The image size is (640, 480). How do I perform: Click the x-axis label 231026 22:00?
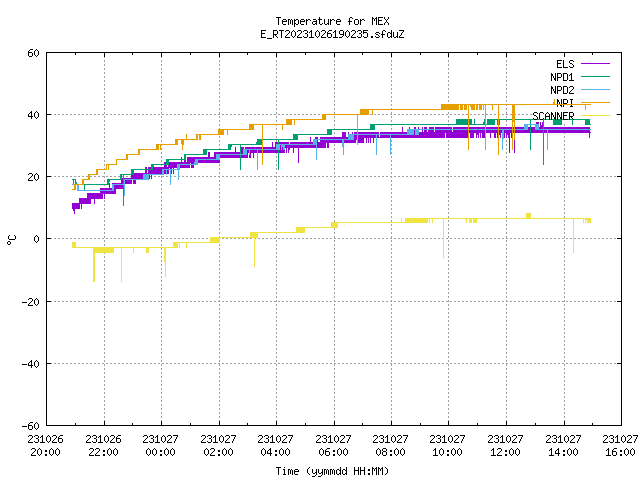[x=104, y=446]
